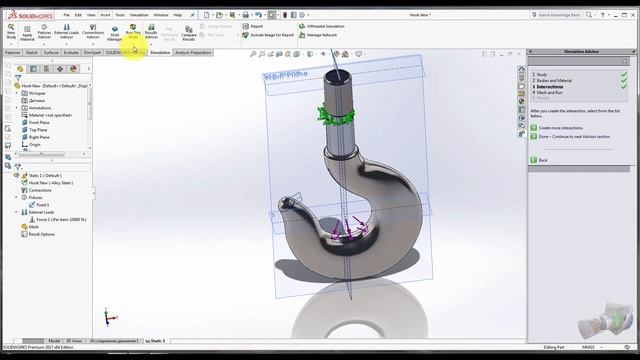Select the ConfigurationManager tab icon
The image size is (640, 360).
coord(47,69)
